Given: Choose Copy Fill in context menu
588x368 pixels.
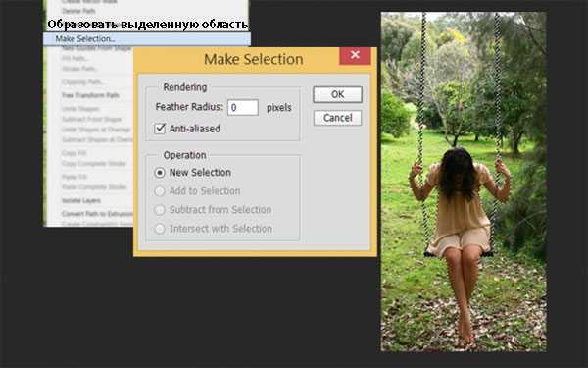Looking at the screenshot, I should [x=74, y=153].
